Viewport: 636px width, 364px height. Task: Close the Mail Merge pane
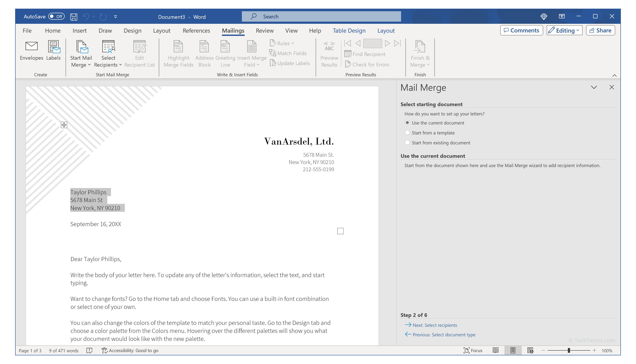point(612,87)
